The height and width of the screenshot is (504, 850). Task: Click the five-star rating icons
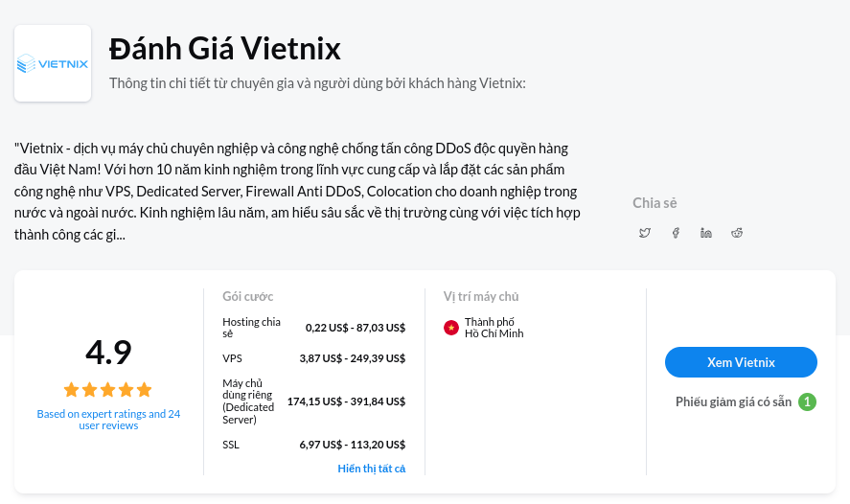108,390
